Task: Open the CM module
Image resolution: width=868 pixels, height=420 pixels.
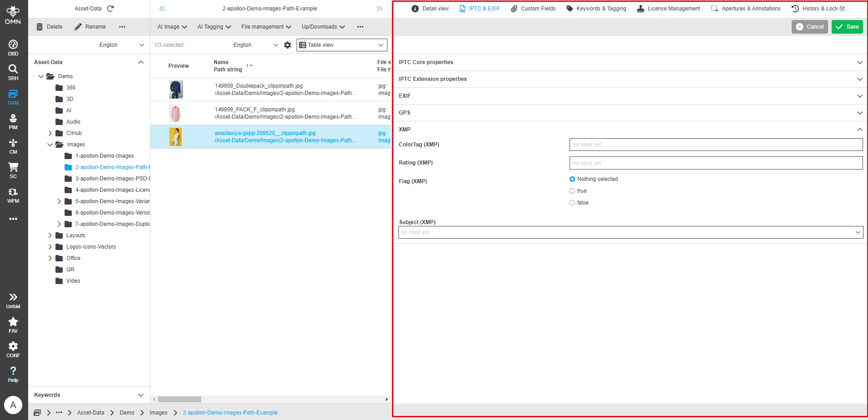Action: coord(13,146)
